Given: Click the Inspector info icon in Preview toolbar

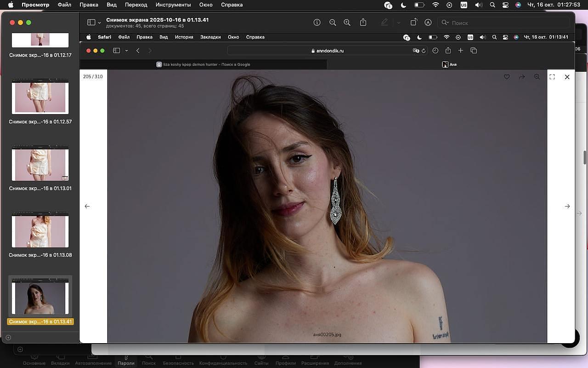Looking at the screenshot, I should click(x=317, y=23).
